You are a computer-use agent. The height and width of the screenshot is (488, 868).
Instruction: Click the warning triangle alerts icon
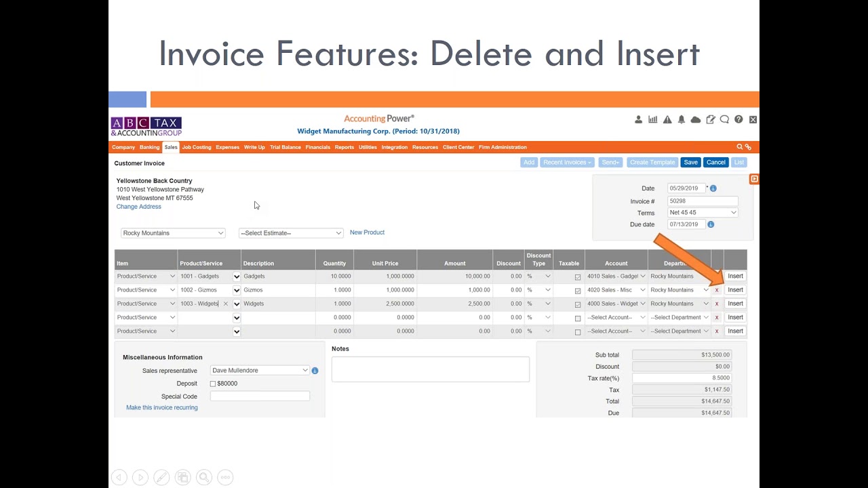(x=667, y=119)
